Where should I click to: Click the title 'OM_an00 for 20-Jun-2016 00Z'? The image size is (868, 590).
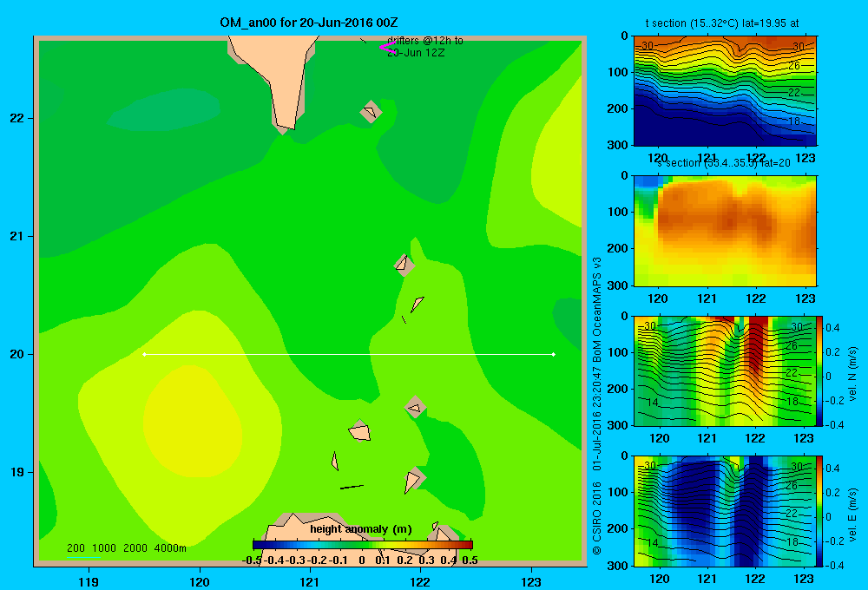309,23
